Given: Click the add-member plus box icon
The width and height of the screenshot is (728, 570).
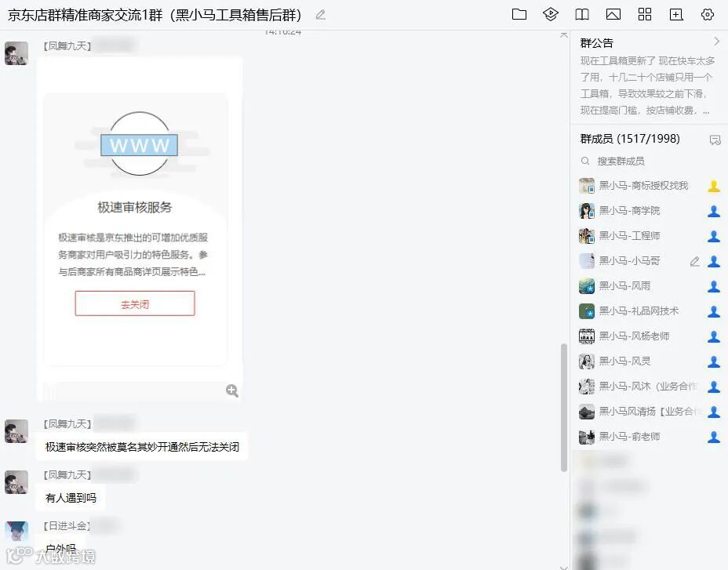Looking at the screenshot, I should [676, 14].
